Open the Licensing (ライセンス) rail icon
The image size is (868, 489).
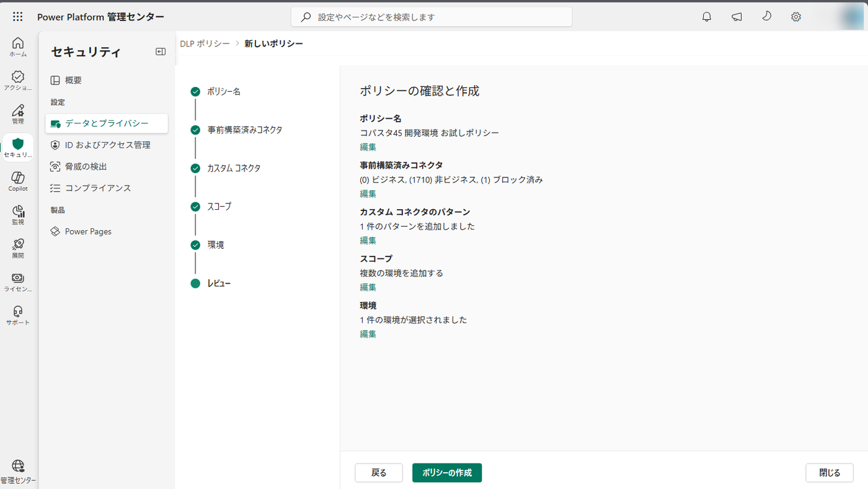coord(18,282)
